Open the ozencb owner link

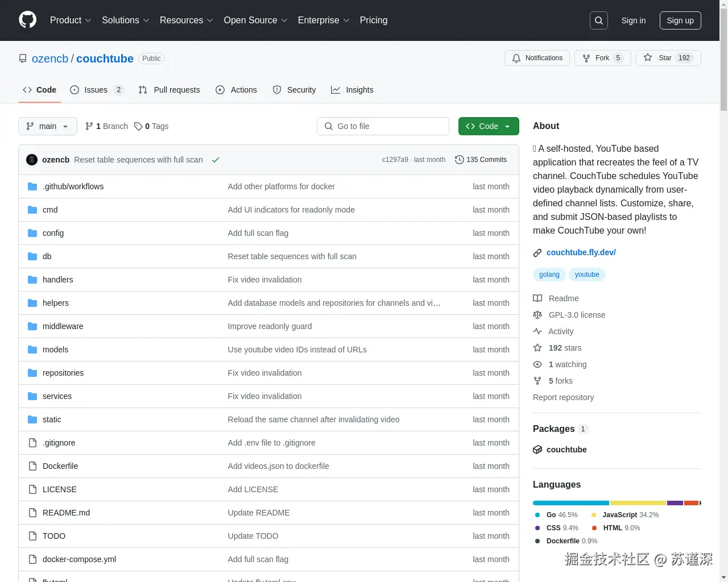(x=50, y=59)
